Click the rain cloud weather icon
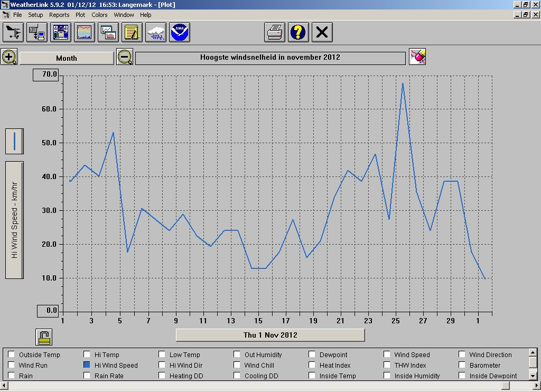The width and height of the screenshot is (541, 392). pos(156,32)
